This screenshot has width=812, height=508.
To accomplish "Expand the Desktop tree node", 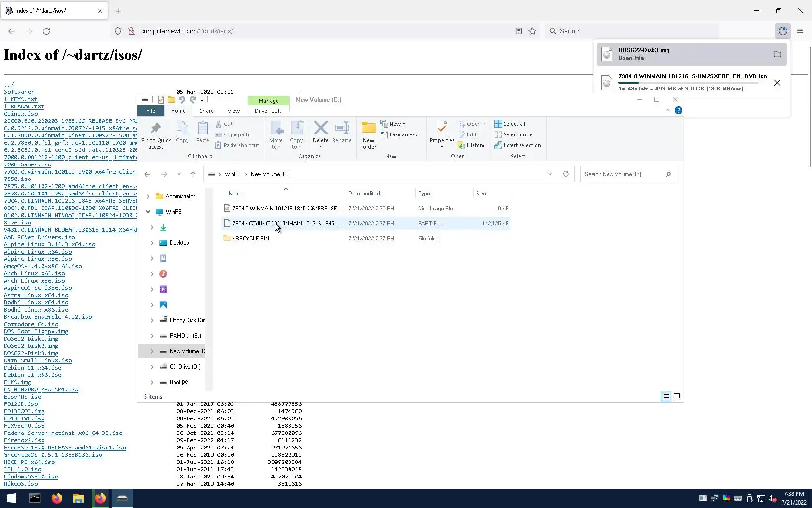I will pyautogui.click(x=152, y=243).
